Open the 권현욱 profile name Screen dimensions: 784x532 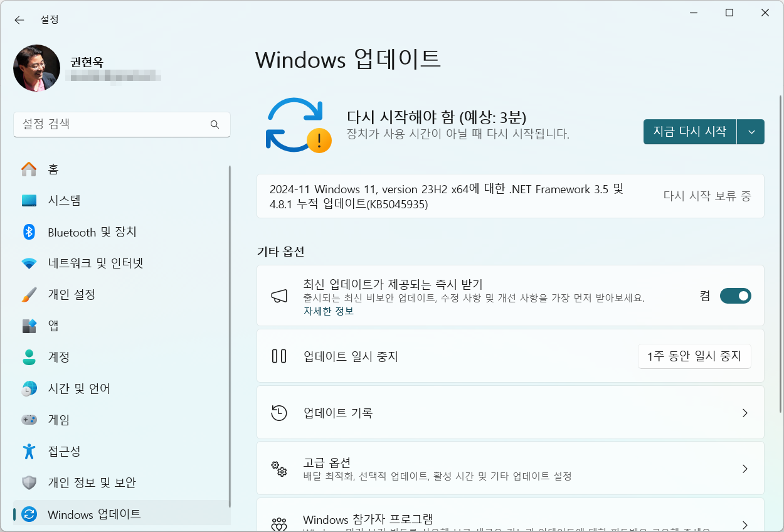pos(87,62)
